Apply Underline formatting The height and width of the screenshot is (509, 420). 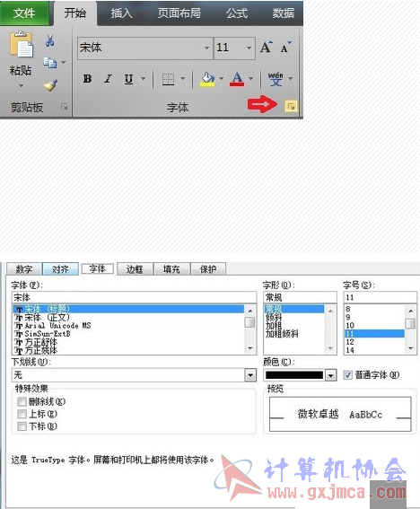tap(129, 79)
